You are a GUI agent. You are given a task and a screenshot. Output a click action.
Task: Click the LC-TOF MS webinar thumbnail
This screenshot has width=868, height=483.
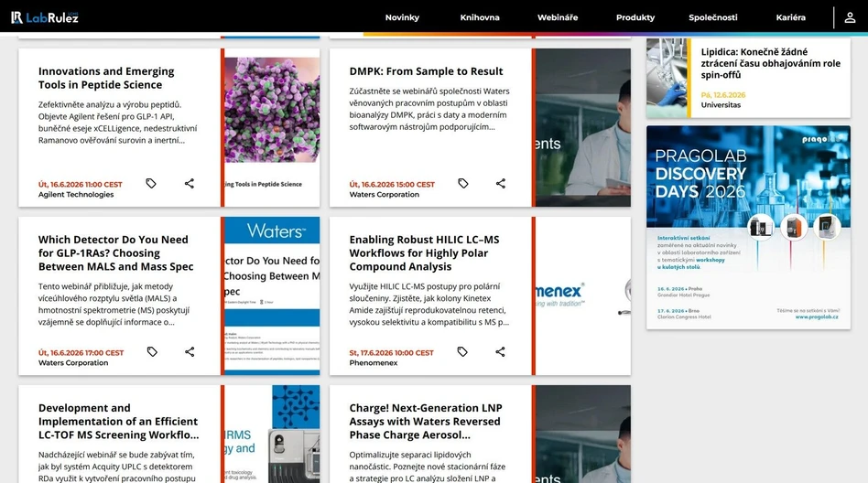click(x=272, y=434)
